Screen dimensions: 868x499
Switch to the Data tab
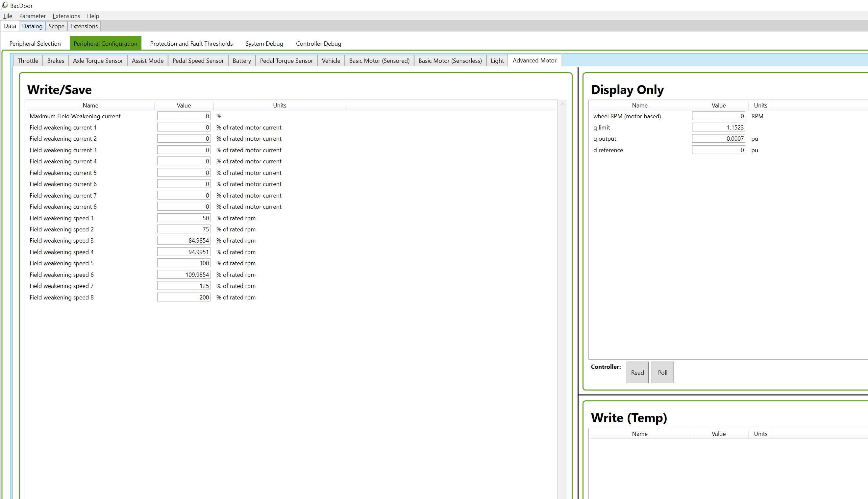10,26
